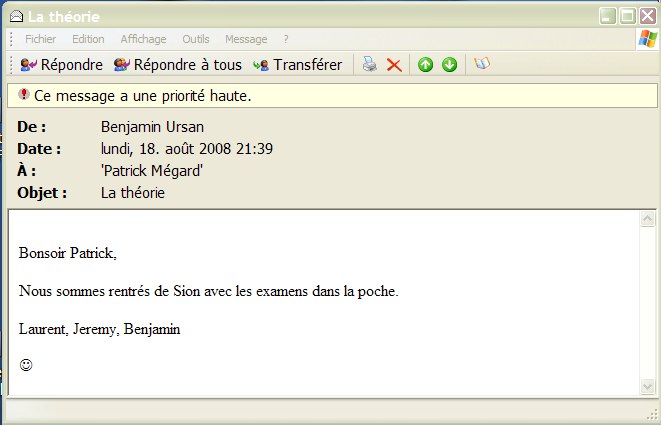Click the Répondre reply button
Screen dimensions: 661x425
62,65
